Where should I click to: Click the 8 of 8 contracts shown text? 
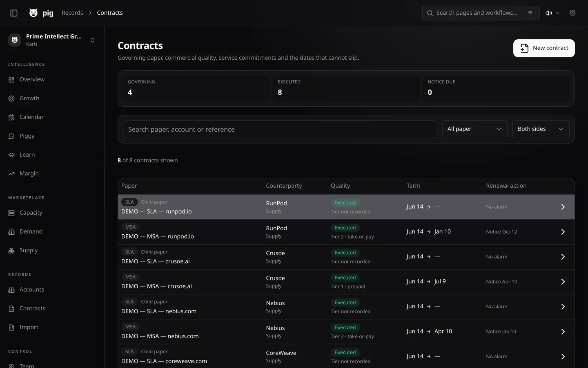(x=148, y=161)
